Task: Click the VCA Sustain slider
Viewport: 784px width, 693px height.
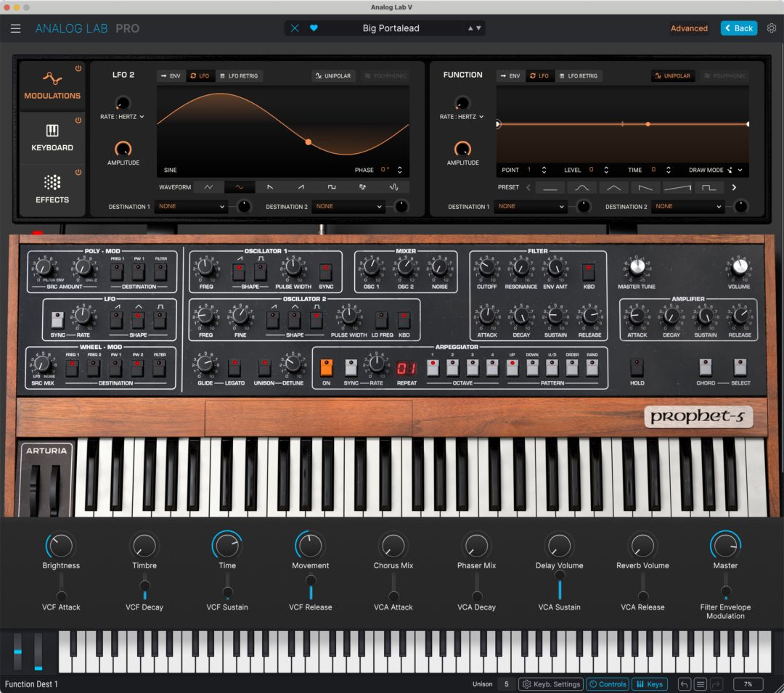Action: tap(560, 586)
